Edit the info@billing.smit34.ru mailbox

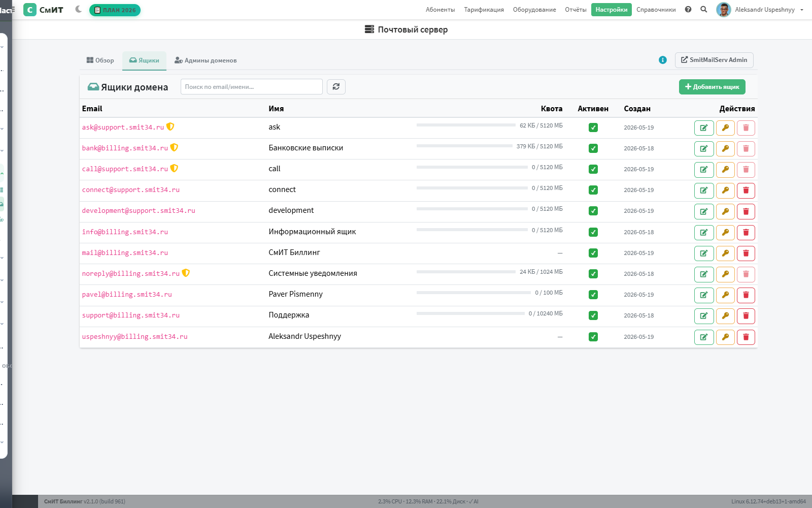704,233
